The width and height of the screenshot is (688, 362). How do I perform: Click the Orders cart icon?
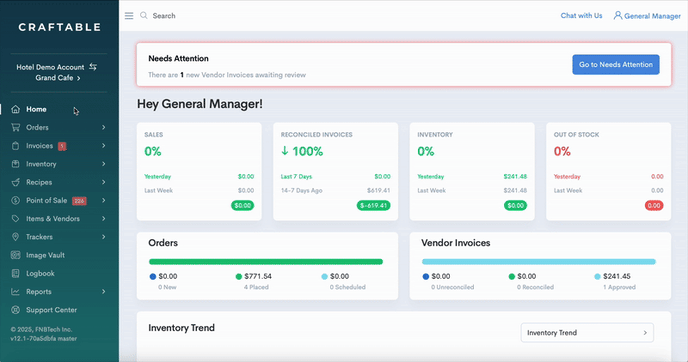coord(15,127)
